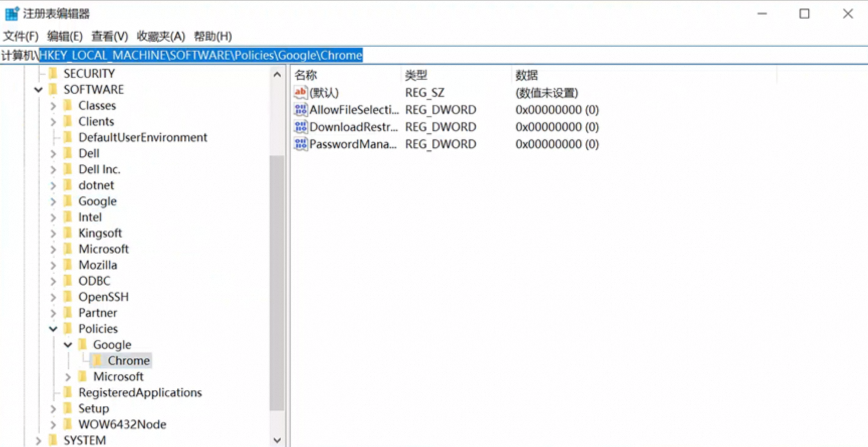868x447 pixels.
Task: Select the DownloadRestr... value name
Action: tap(354, 127)
